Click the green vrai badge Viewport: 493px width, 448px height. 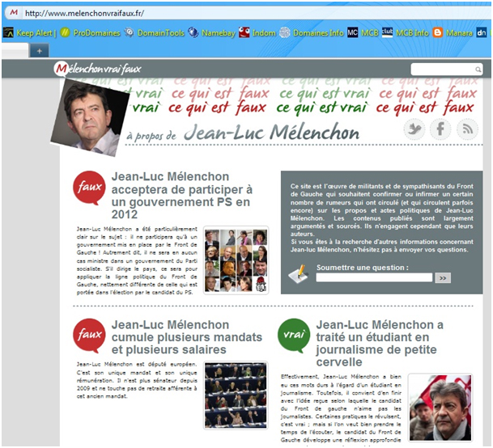pos(294,336)
